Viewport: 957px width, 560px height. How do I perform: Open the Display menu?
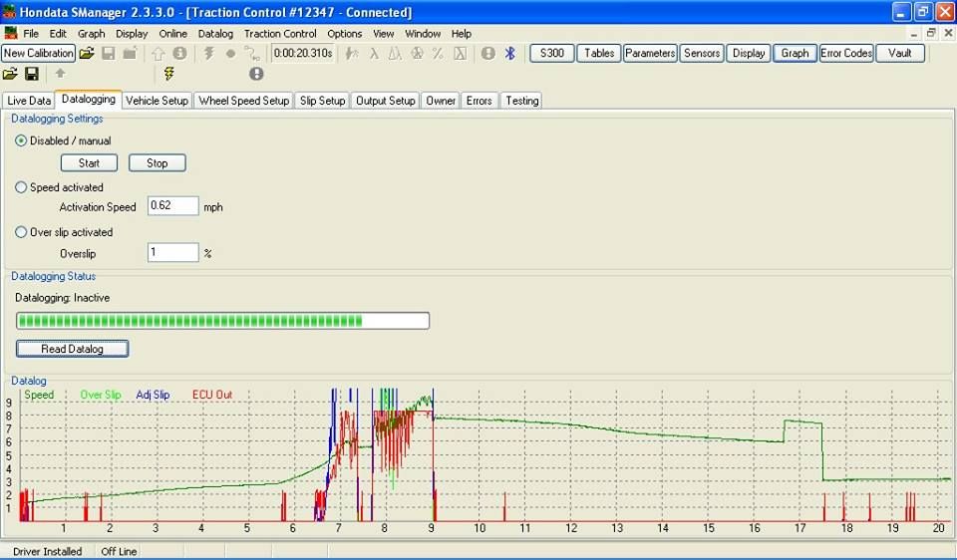132,34
